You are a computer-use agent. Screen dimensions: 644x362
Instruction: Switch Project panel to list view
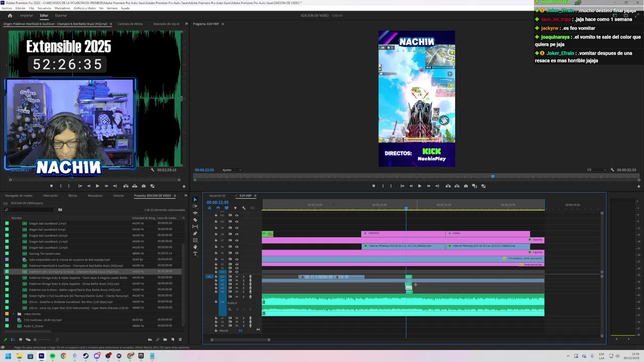(13, 339)
